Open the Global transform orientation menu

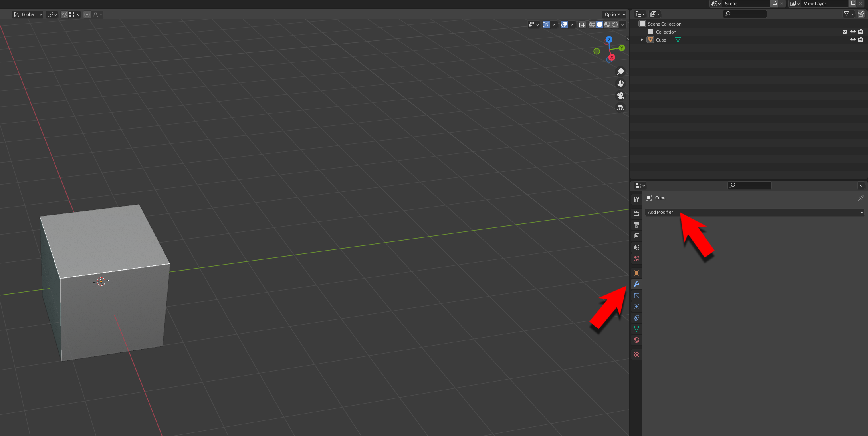pos(28,14)
